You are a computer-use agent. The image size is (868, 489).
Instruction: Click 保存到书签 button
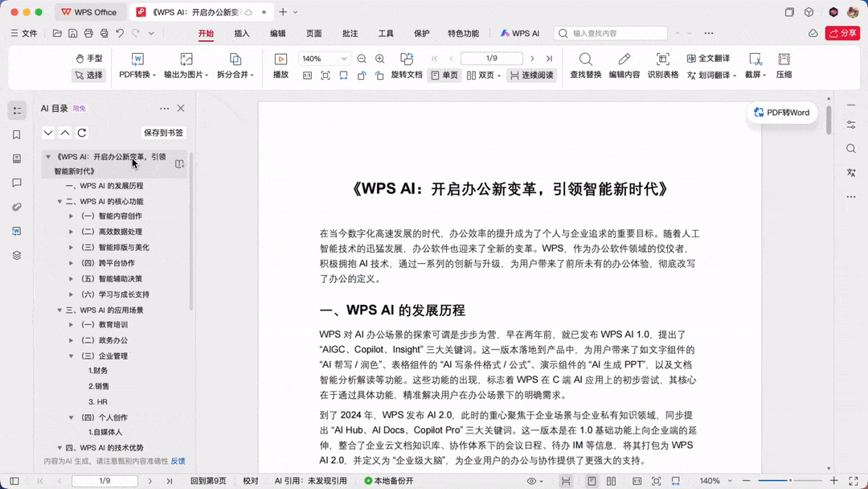[163, 133]
